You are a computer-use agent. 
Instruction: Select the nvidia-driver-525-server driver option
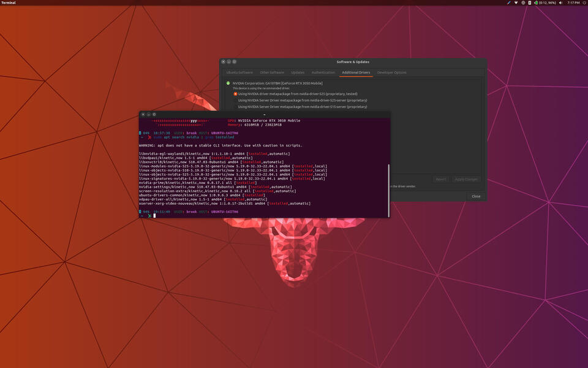click(x=300, y=100)
